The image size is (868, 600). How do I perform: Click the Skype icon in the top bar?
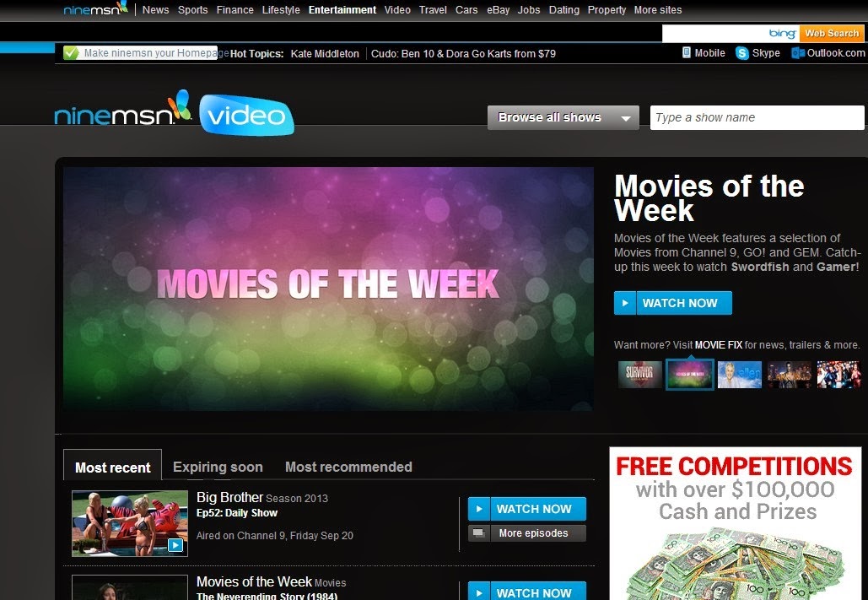point(741,53)
